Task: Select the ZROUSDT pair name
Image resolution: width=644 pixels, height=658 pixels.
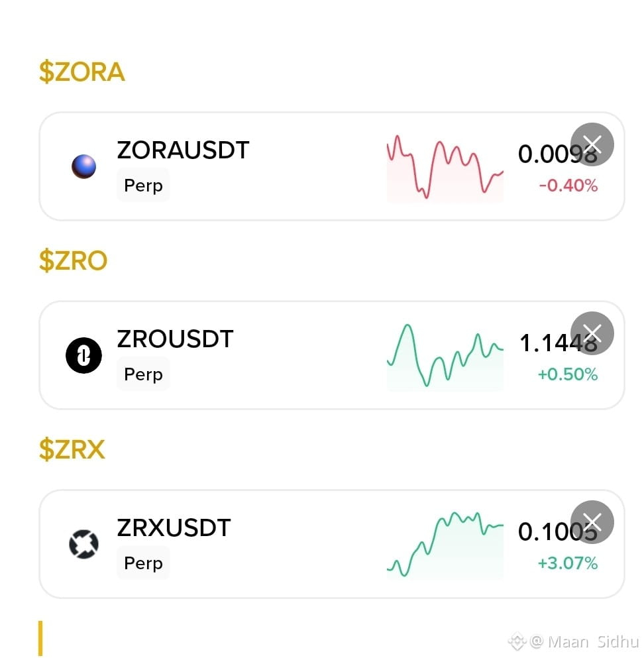Action: pyautogui.click(x=175, y=339)
